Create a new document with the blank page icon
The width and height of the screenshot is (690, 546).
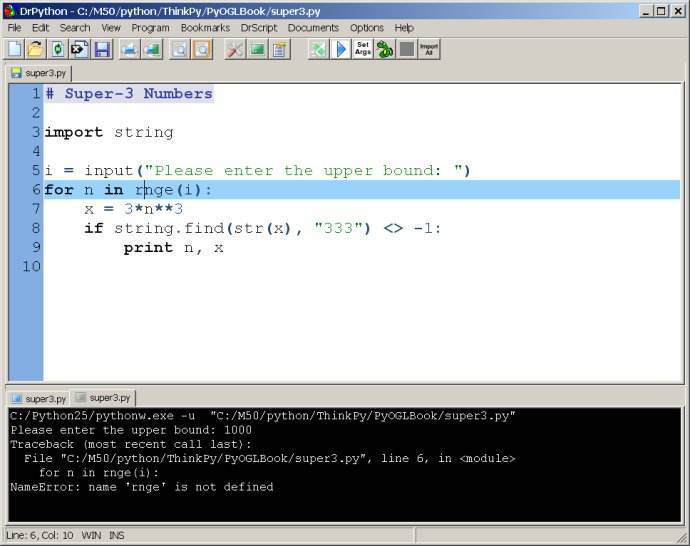point(15,49)
